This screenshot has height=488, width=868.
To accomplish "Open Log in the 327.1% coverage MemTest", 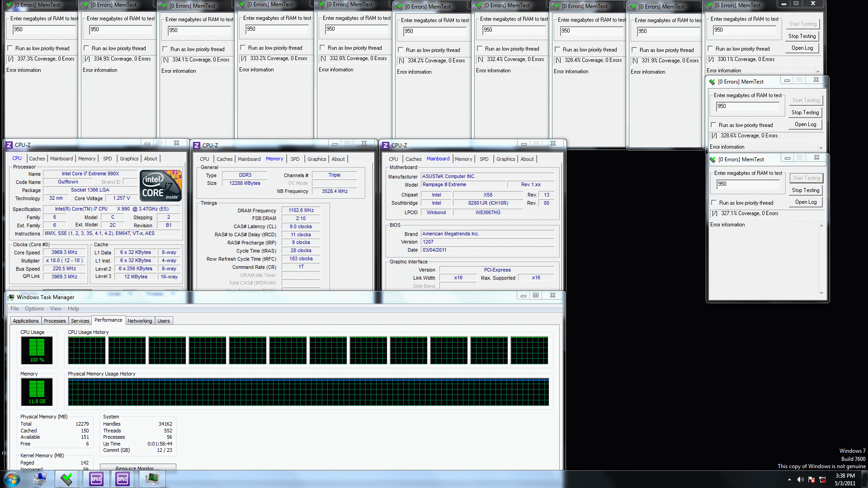I will coord(806,202).
